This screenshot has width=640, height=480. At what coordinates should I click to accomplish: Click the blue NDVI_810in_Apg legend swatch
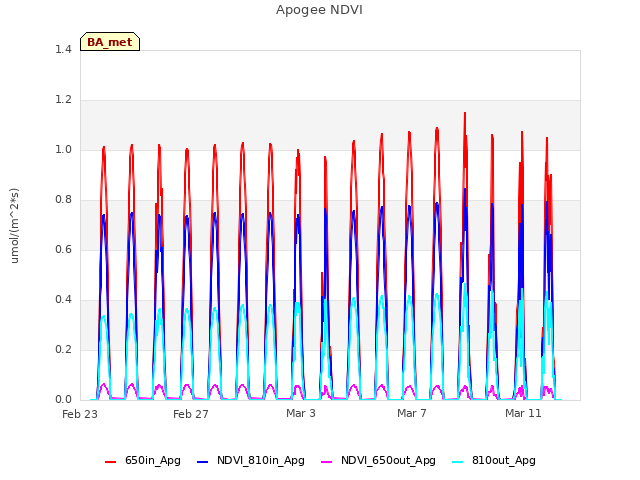(x=202, y=462)
